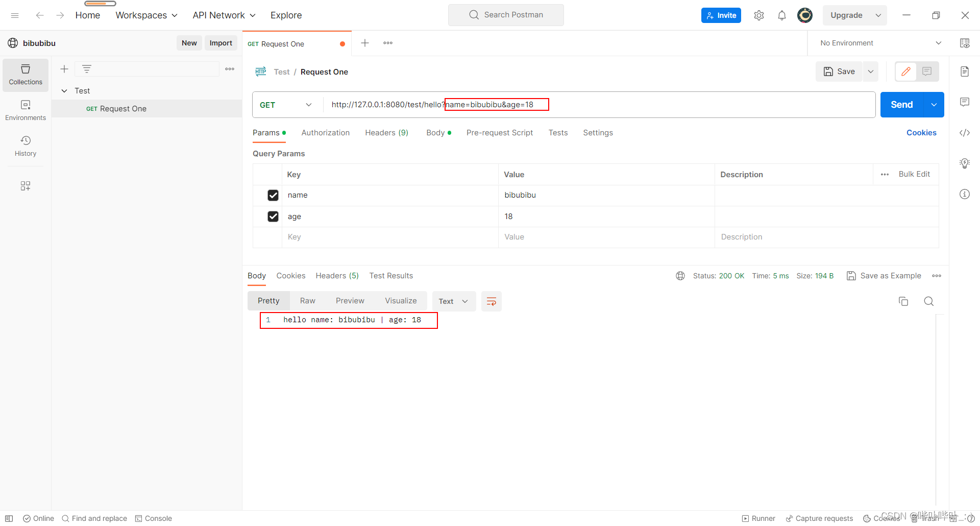Screen dimensions: 980x526
Task: Click the Send button
Action: point(902,105)
